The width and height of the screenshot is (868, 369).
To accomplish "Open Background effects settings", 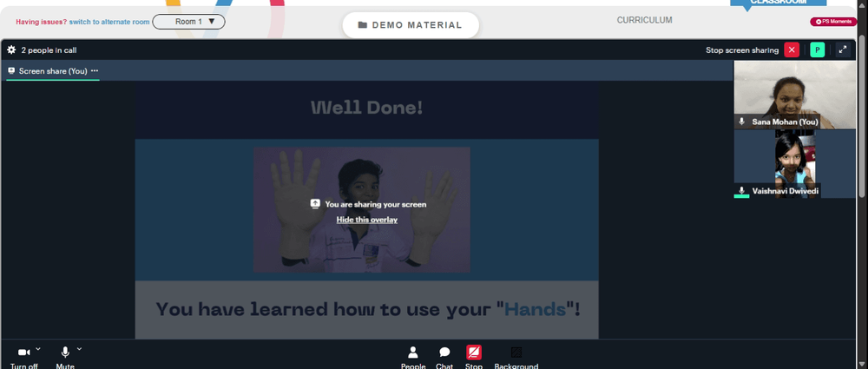I will tap(516, 358).
